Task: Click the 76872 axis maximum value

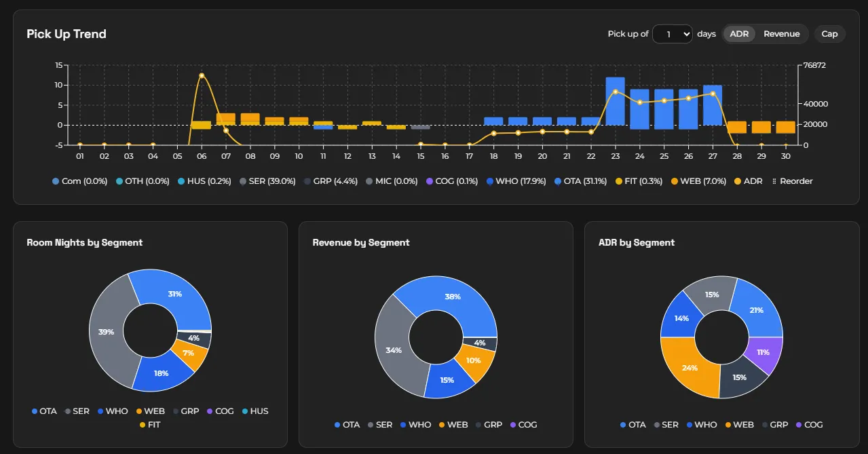Action: click(x=814, y=66)
